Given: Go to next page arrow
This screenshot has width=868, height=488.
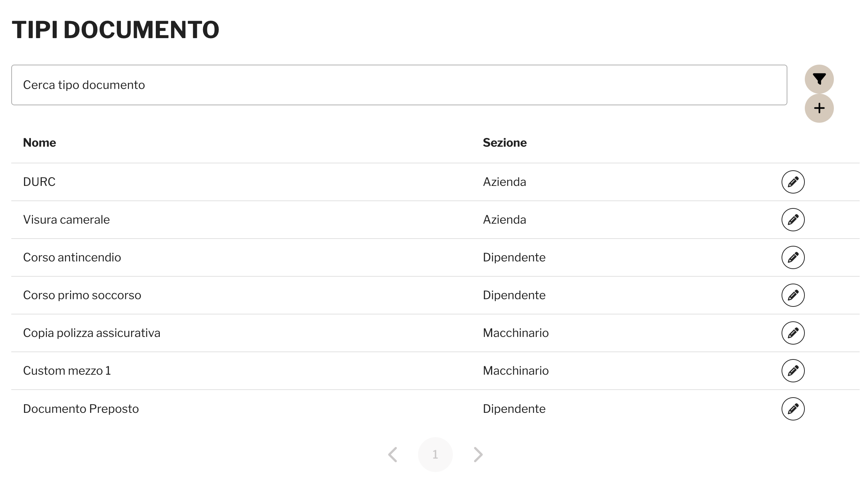Looking at the screenshot, I should coord(478,455).
